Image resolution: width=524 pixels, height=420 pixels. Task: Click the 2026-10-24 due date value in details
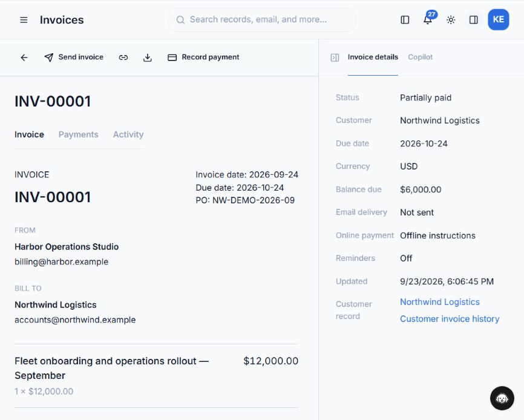(x=424, y=143)
